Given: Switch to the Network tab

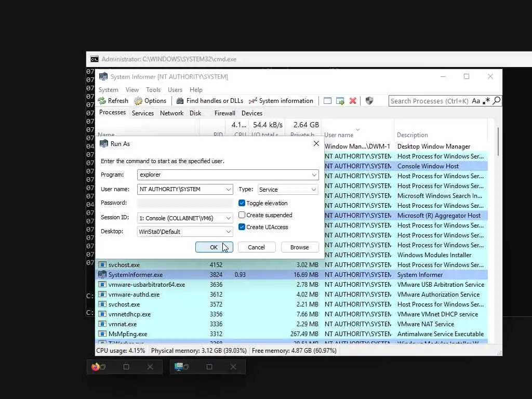Looking at the screenshot, I should [x=171, y=113].
